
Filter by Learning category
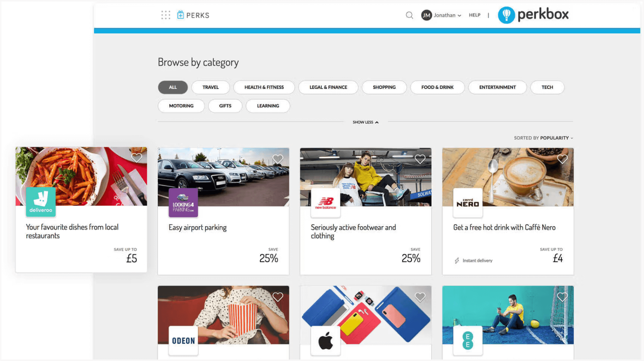click(x=268, y=106)
